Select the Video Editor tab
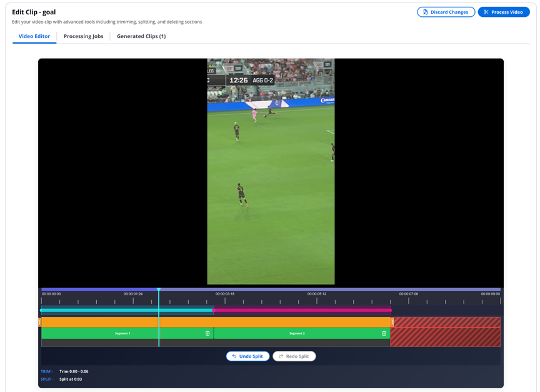Screen dimensions: 540x392 [x=34, y=36]
